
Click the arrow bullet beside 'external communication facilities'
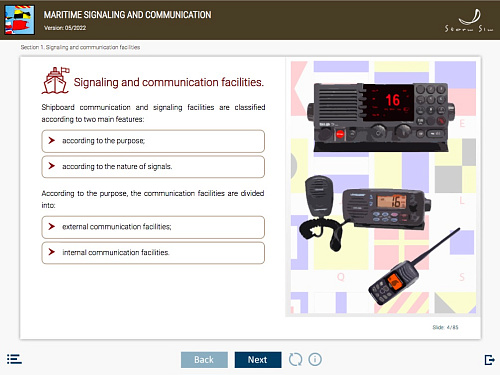(52, 226)
